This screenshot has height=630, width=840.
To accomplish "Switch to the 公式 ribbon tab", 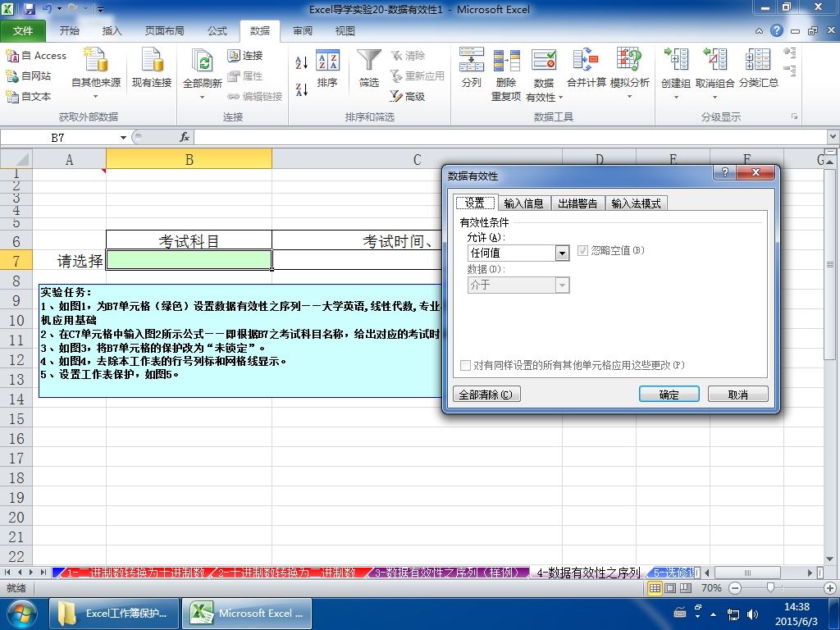I will [217, 31].
